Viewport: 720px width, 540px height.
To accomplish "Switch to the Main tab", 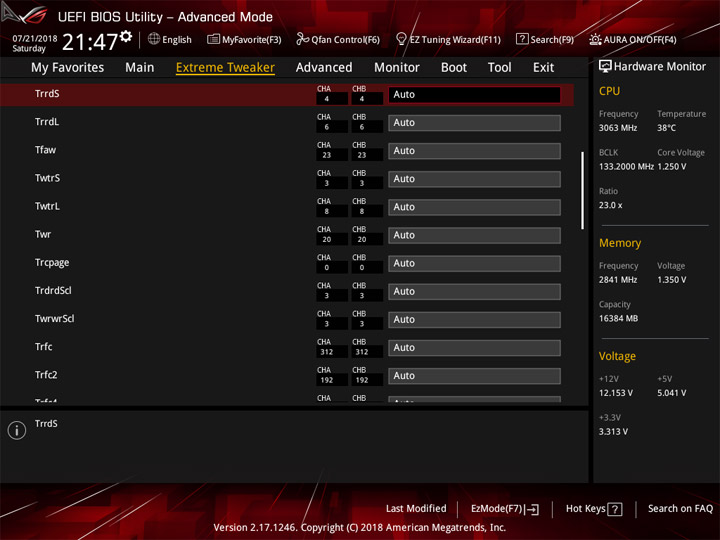I will click(x=140, y=68).
